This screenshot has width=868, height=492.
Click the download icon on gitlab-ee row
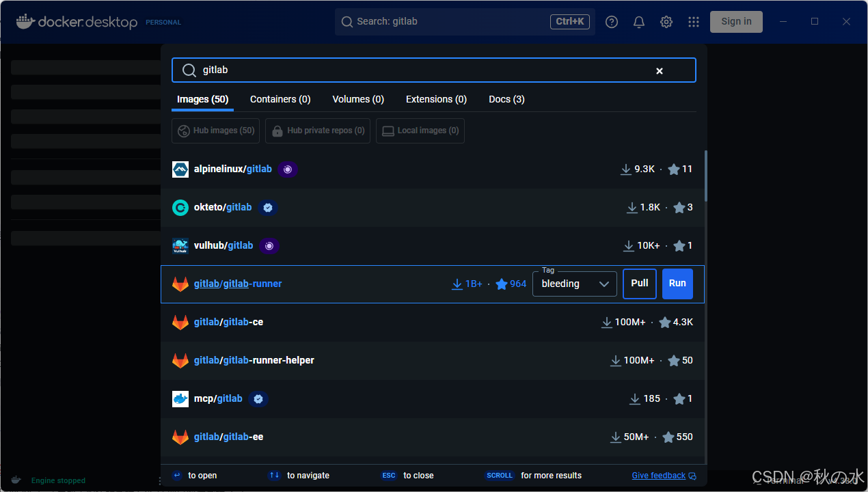tap(616, 437)
